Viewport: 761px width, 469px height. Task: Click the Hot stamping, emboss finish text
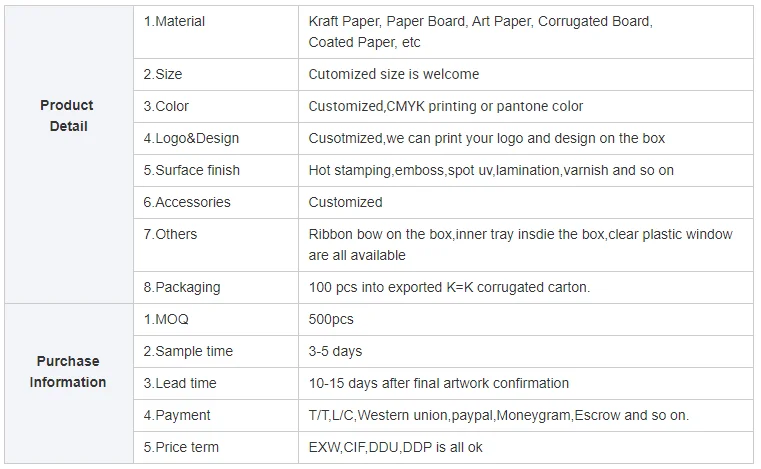click(490, 170)
